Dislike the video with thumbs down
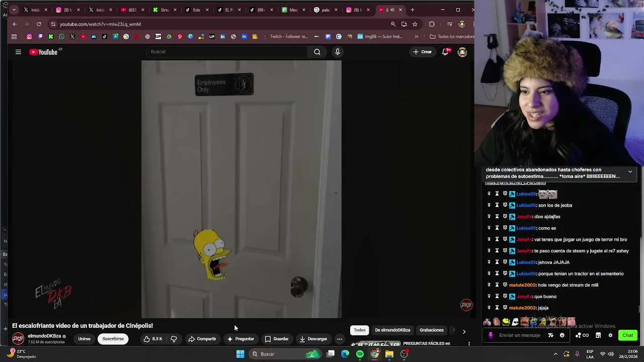This screenshot has height=362, width=644. coord(174,339)
